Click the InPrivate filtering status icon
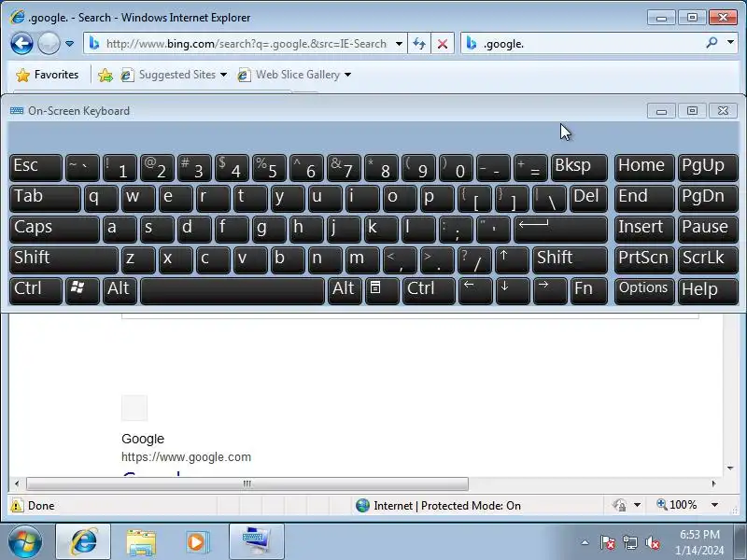This screenshot has width=747, height=560. point(619,505)
